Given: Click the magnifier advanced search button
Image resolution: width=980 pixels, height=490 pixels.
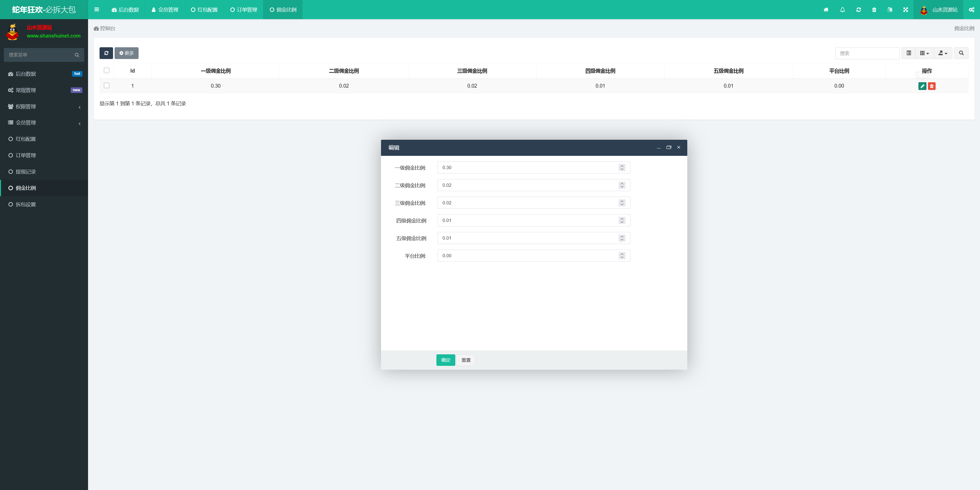Looking at the screenshot, I should click(x=961, y=53).
